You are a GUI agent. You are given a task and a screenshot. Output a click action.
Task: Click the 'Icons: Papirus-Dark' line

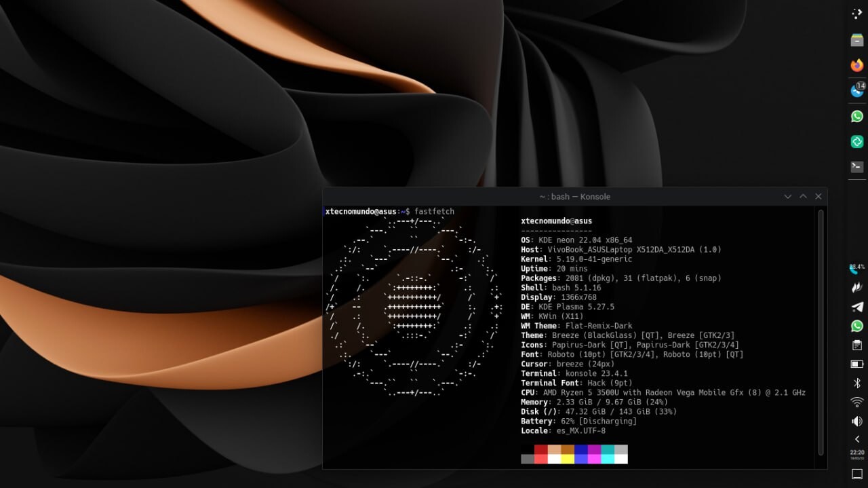(x=630, y=345)
